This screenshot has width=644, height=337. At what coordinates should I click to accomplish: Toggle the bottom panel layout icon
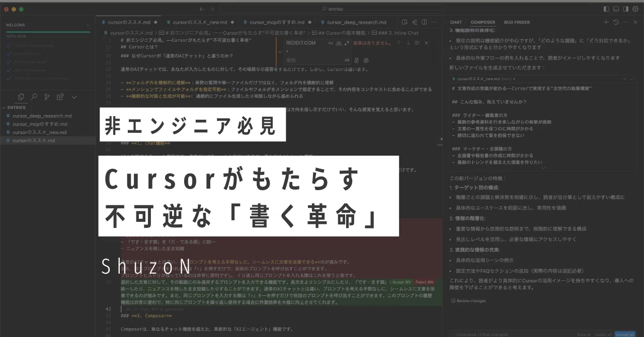tap(616, 9)
